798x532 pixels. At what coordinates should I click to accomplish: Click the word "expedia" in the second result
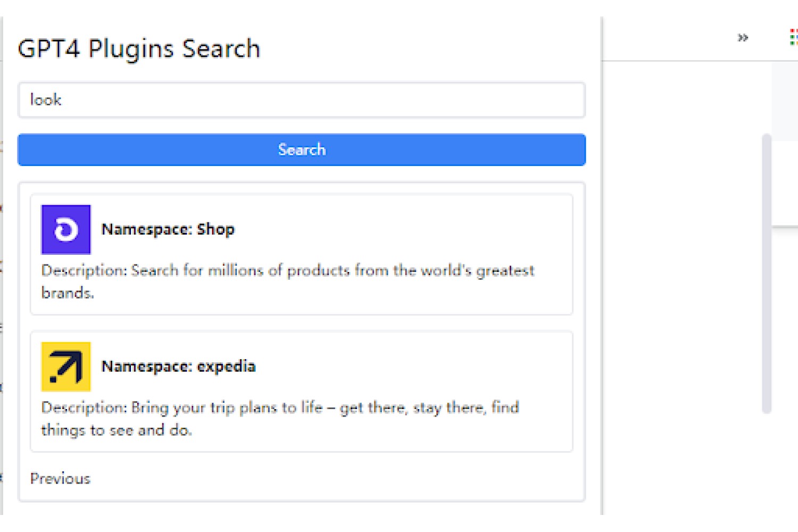point(227,366)
